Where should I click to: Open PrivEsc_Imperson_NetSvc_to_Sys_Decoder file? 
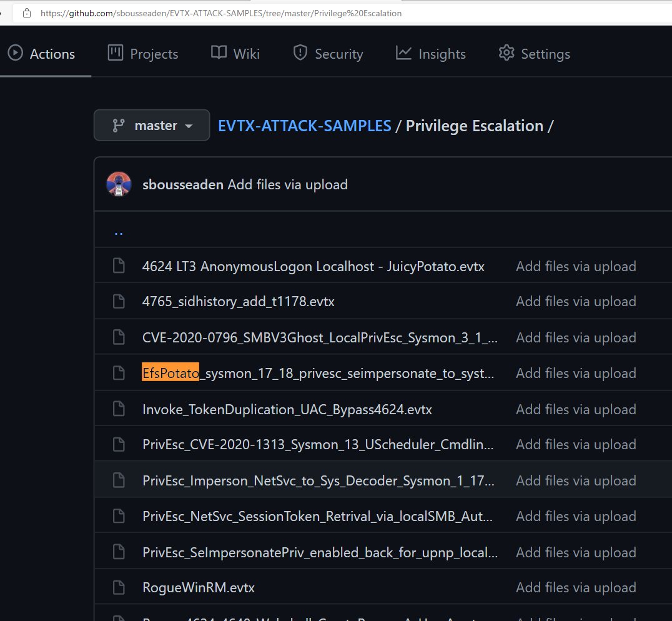(x=319, y=480)
